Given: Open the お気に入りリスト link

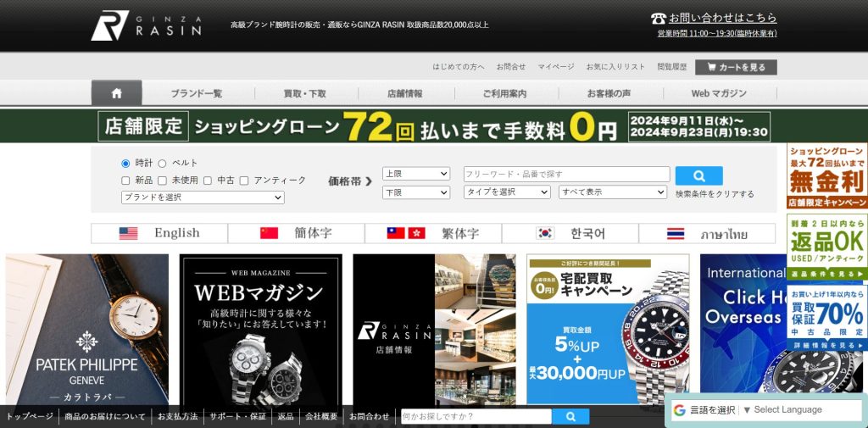Looking at the screenshot, I should [x=615, y=67].
